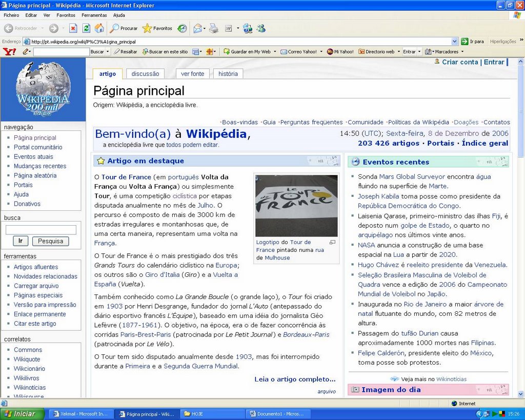This screenshot has width=525, height=420.
Task: Refresh the page with the green arrows icon
Action: [86, 29]
